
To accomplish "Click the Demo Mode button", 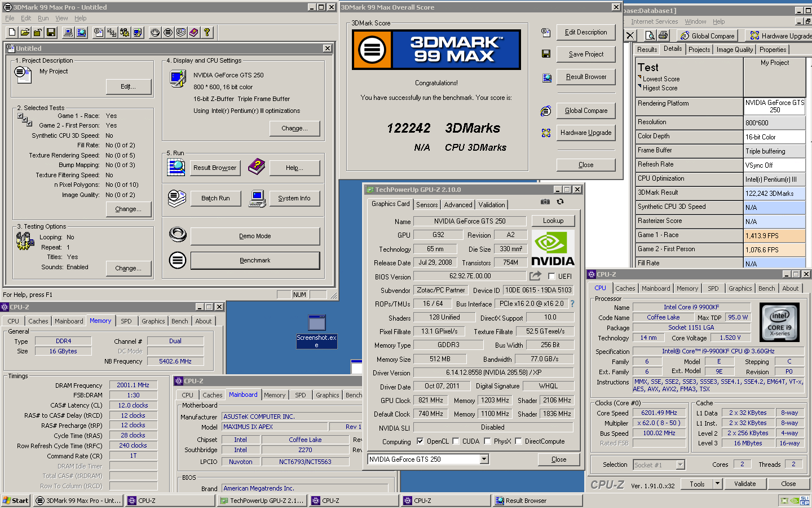I will 255,236.
